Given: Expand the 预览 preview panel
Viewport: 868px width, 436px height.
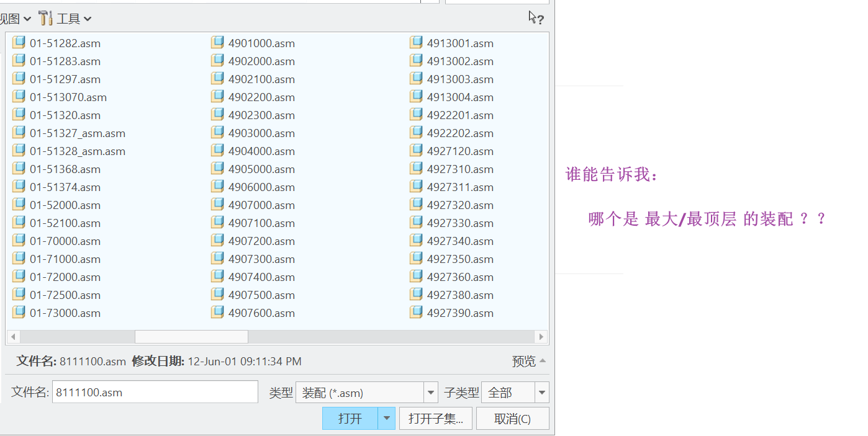Looking at the screenshot, I should [529, 361].
